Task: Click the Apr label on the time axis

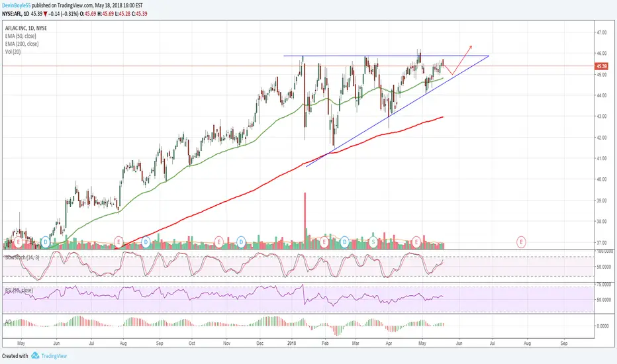Action: click(389, 343)
